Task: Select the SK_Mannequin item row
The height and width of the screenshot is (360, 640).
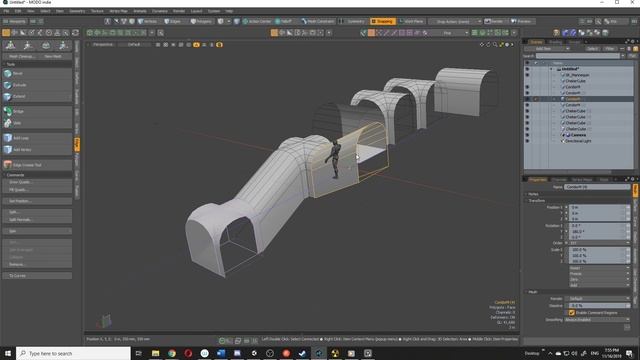Action: pyautogui.click(x=579, y=75)
